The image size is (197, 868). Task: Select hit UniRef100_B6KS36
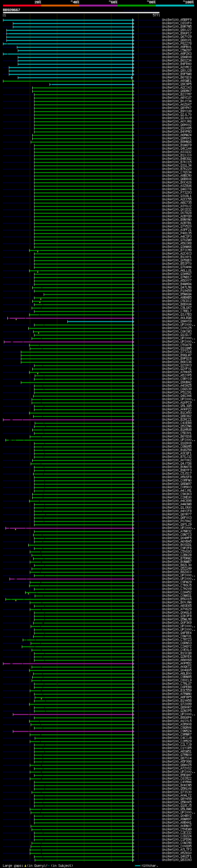177,362
